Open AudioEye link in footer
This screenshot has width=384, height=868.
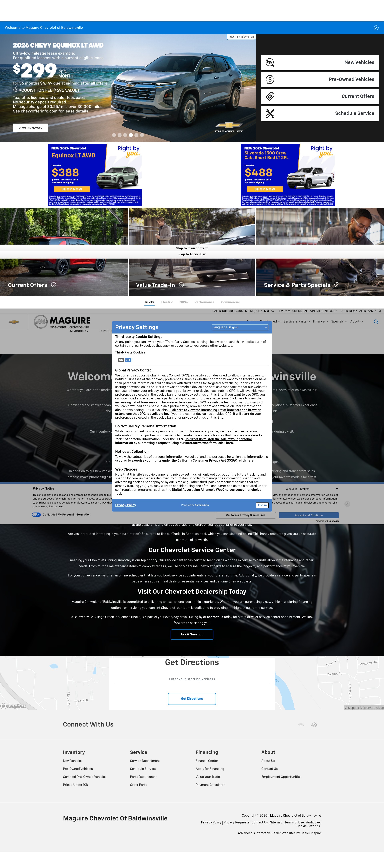313,822
